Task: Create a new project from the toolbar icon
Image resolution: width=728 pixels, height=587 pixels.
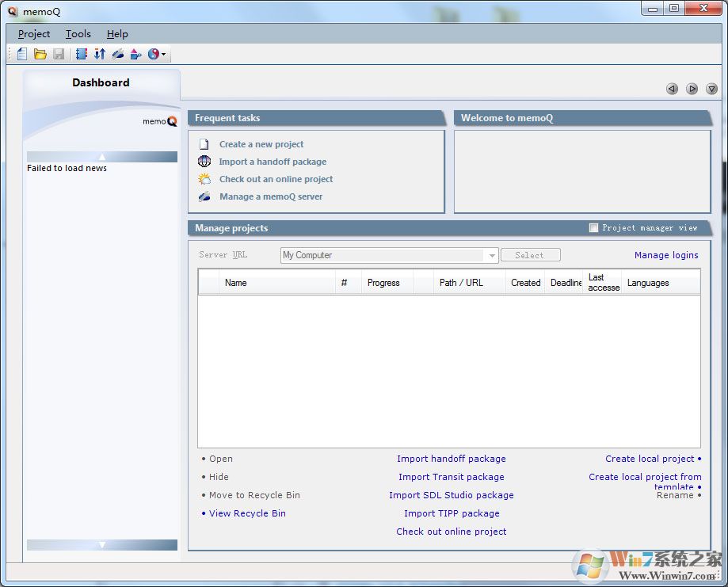Action: click(21, 53)
